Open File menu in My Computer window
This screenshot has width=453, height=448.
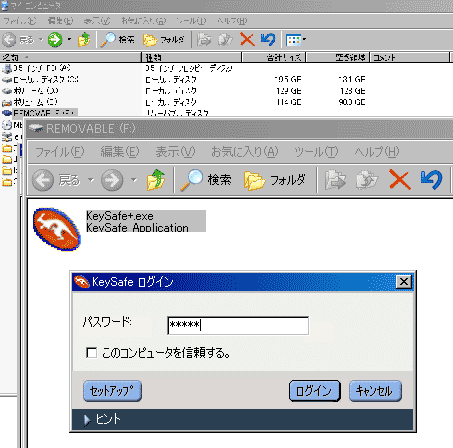20,21
